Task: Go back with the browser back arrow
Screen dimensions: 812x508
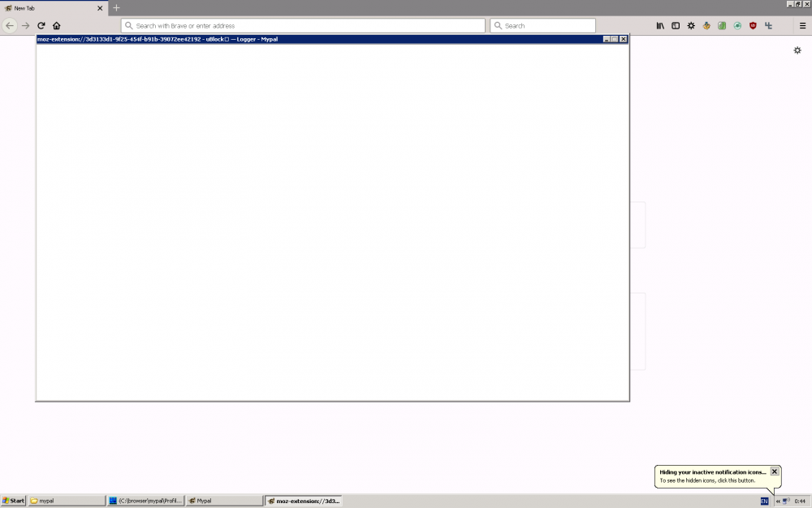Action: [x=9, y=25]
